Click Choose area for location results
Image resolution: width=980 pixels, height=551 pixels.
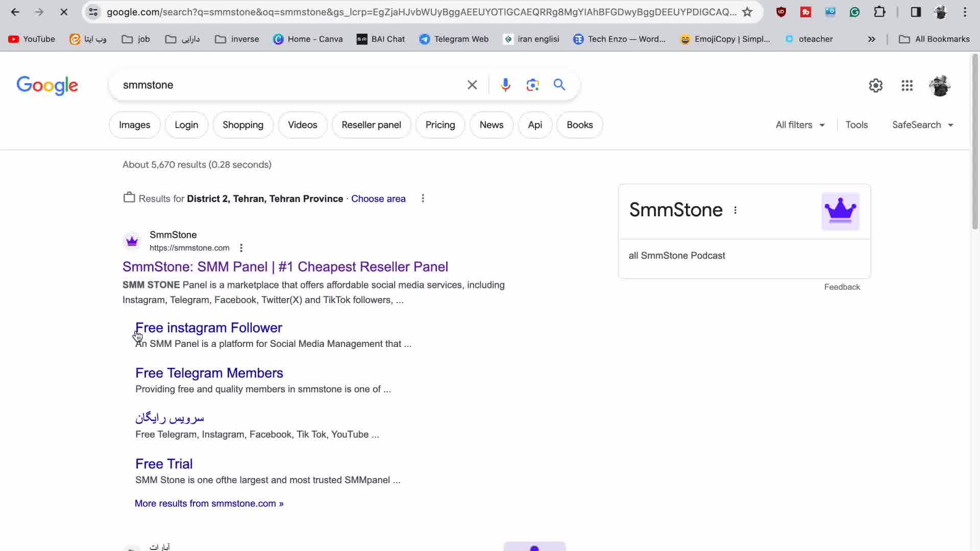click(378, 198)
